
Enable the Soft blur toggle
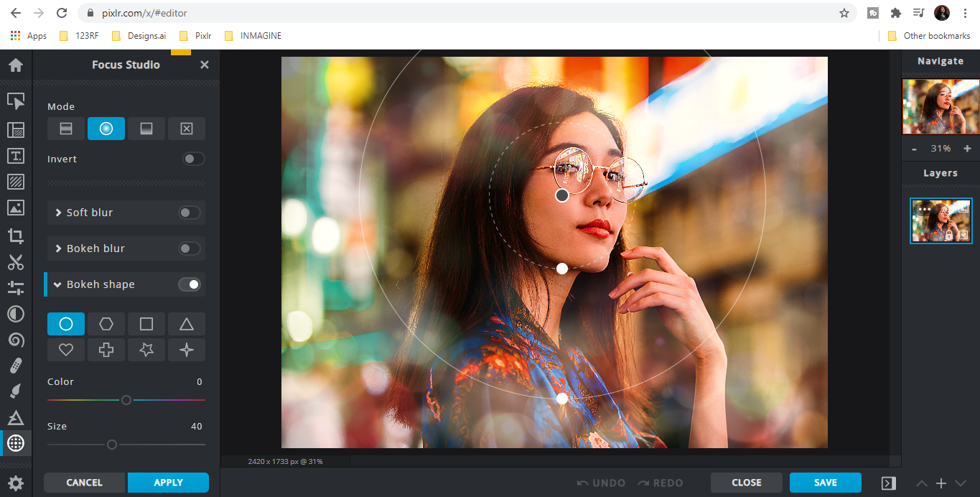(190, 213)
